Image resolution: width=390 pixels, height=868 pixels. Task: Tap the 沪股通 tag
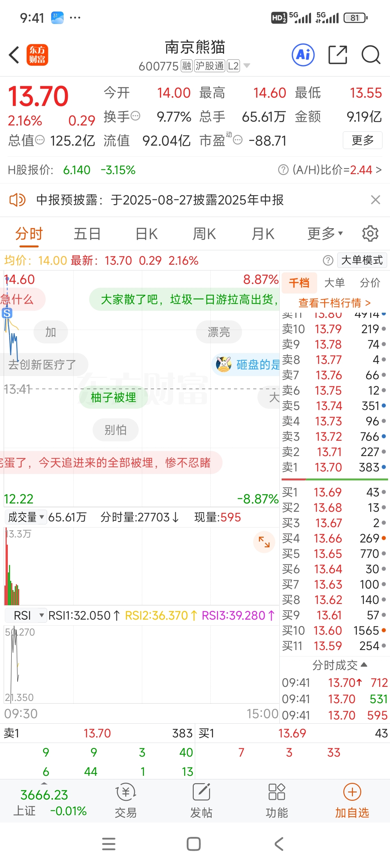pos(209,66)
